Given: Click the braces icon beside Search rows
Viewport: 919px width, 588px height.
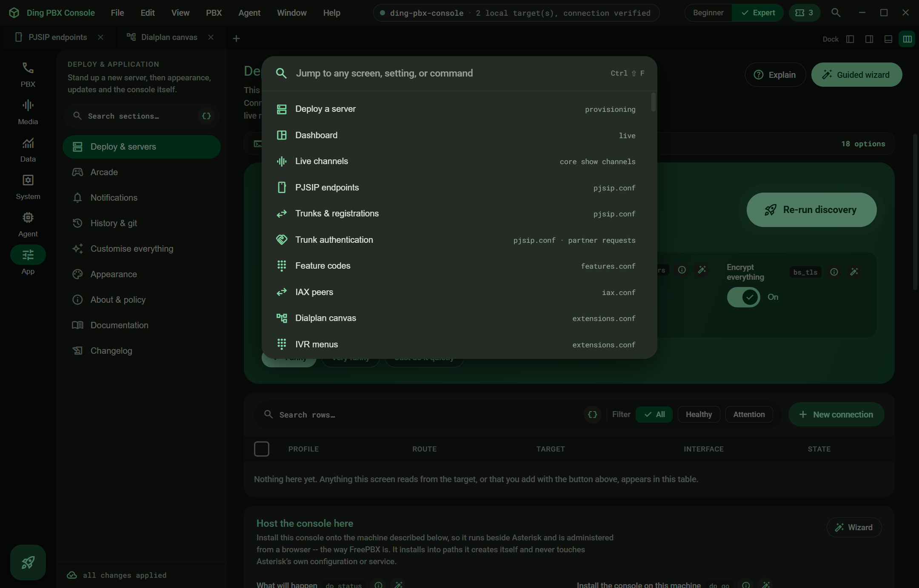Looking at the screenshot, I should (593, 415).
